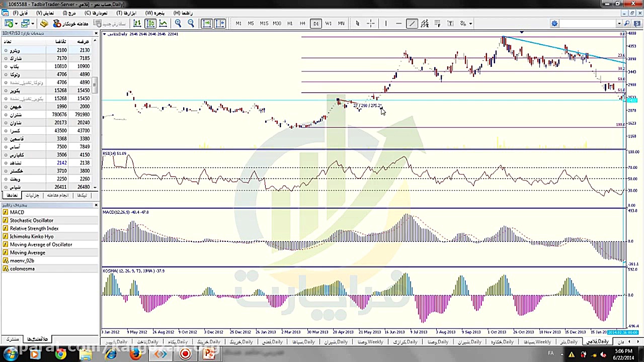Select the crosshair tool
This screenshot has width=644, height=362.
pyautogui.click(x=370, y=23)
